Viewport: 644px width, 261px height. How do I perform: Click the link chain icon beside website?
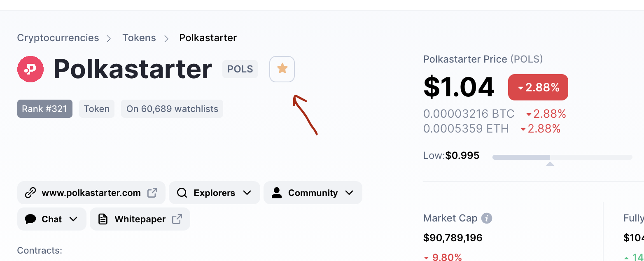click(x=30, y=193)
